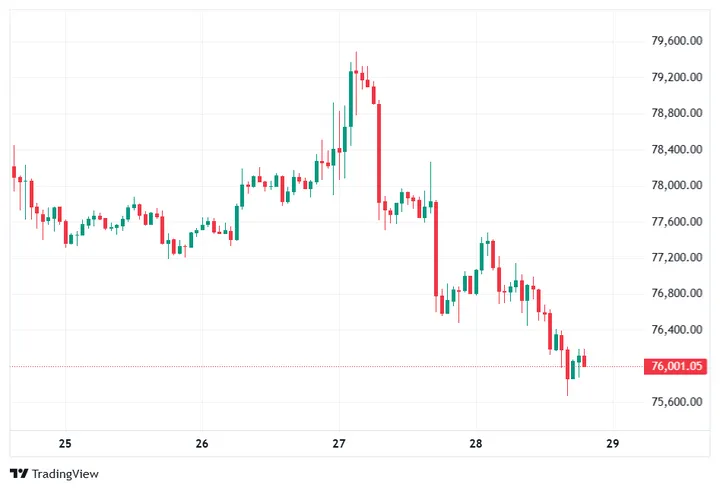
Task: Click the 75,600.00 price scale label
Action: 675,402
